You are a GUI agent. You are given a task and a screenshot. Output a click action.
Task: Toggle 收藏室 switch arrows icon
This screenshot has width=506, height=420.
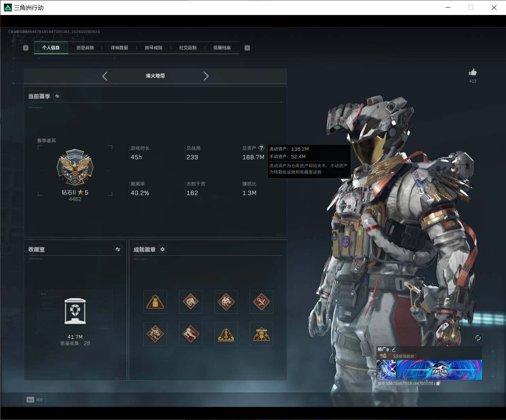[118, 249]
